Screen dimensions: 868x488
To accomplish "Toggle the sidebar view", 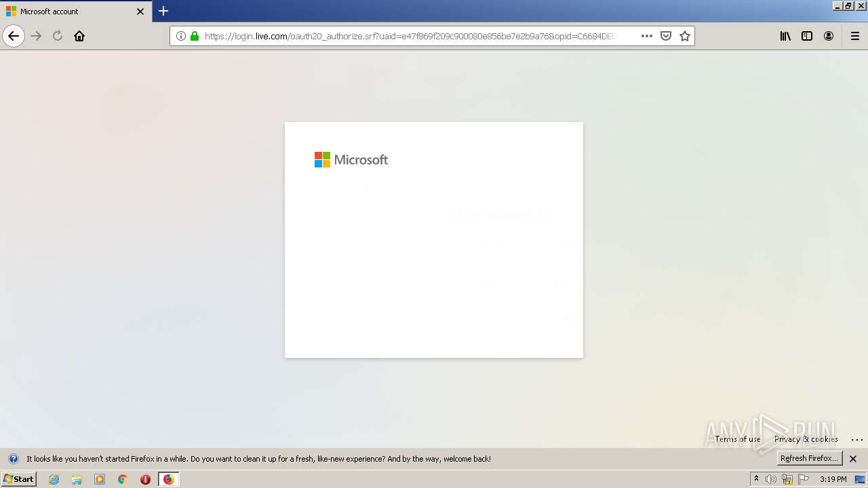I will tap(807, 36).
